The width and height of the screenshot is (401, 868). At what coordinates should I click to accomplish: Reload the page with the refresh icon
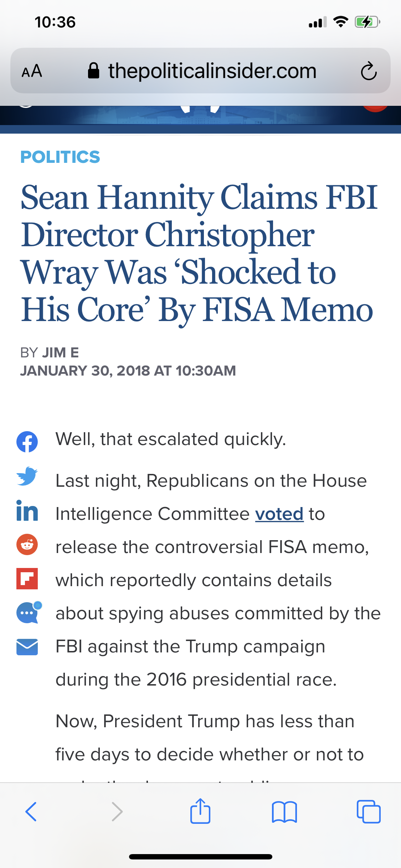(369, 71)
